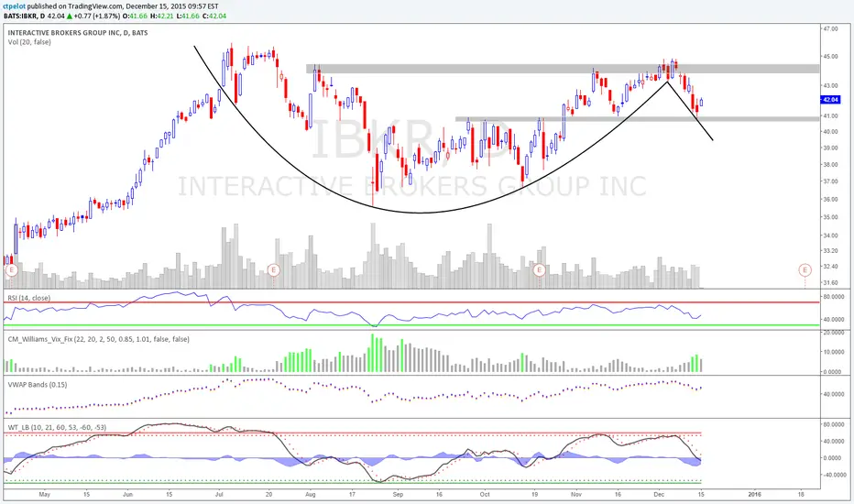854x504 pixels.
Task: Click the May label on time axis
Action: (45, 495)
